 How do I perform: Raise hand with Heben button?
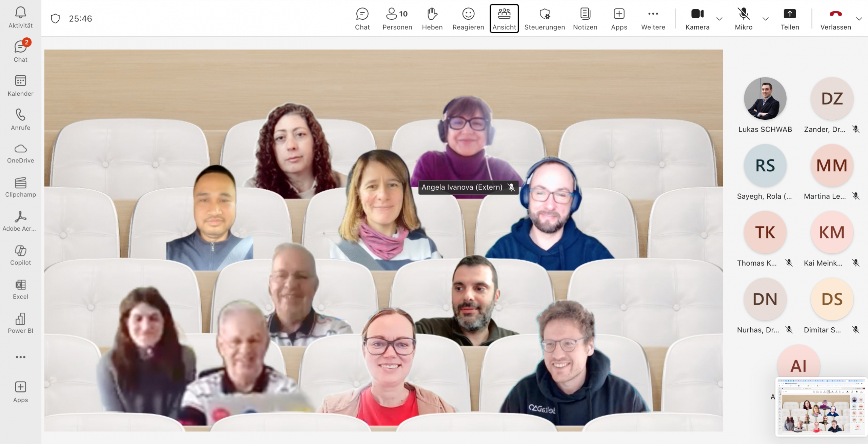pyautogui.click(x=432, y=19)
